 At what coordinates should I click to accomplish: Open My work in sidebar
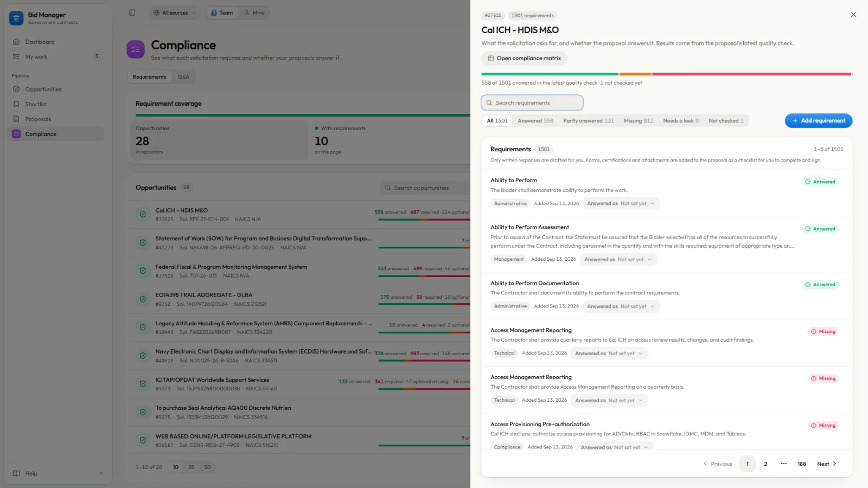point(56,56)
